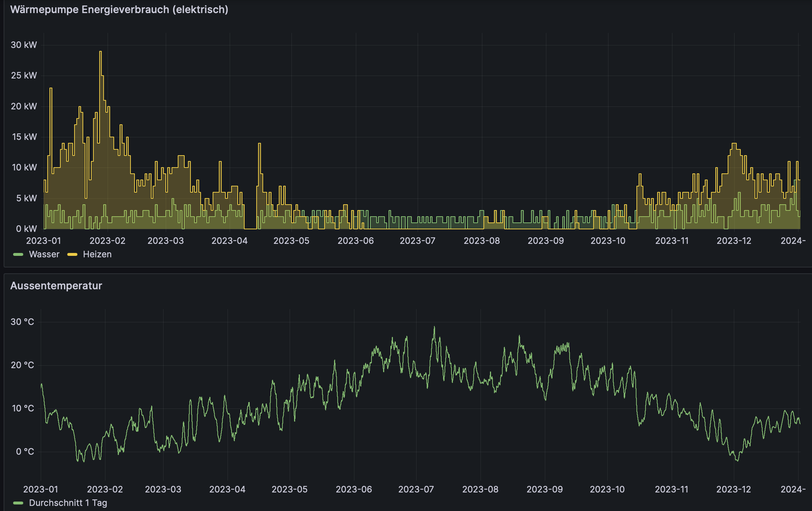The height and width of the screenshot is (511, 812).
Task: Toggle the Durchschnitt 1 Tag legend series
Action: click(x=68, y=503)
